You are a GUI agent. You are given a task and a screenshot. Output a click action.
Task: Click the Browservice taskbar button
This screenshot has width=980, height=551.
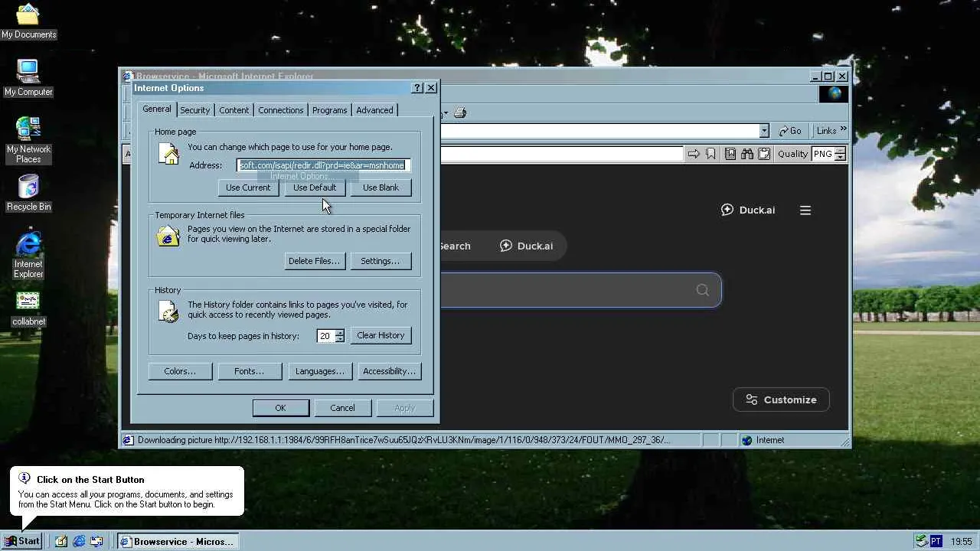(x=178, y=541)
